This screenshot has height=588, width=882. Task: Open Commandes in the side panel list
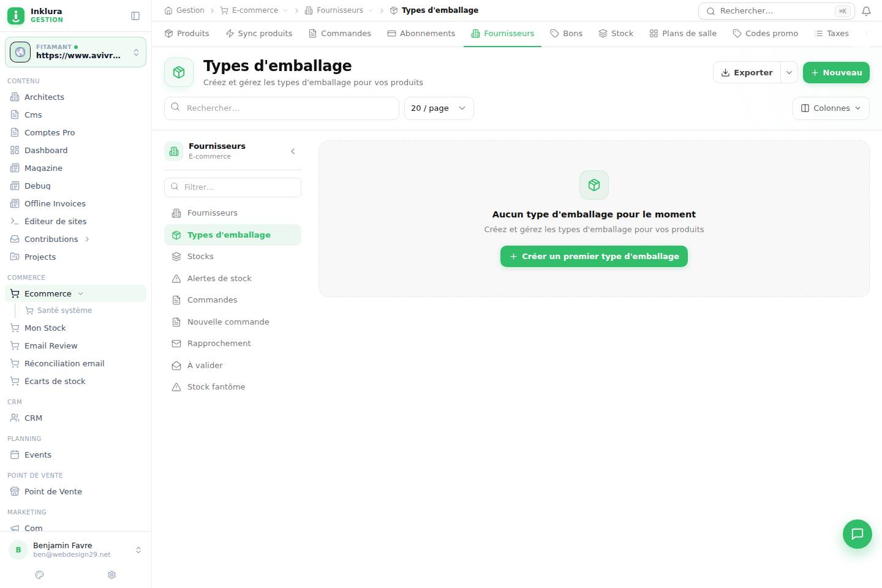coord(233,300)
